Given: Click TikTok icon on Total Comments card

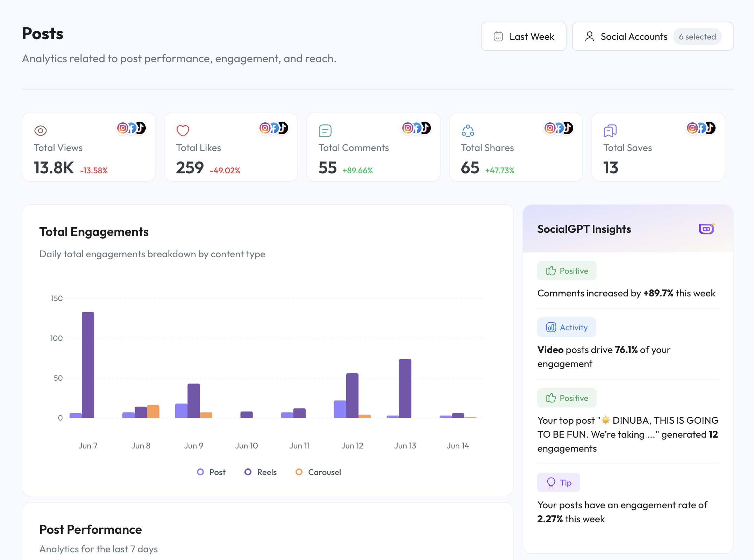Looking at the screenshot, I should click(425, 128).
